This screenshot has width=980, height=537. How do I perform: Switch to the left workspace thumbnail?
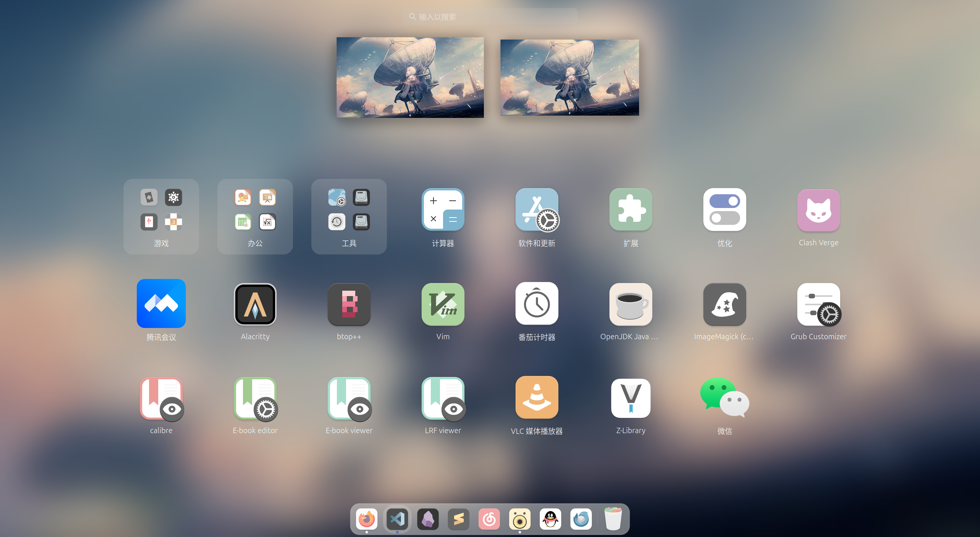410,77
